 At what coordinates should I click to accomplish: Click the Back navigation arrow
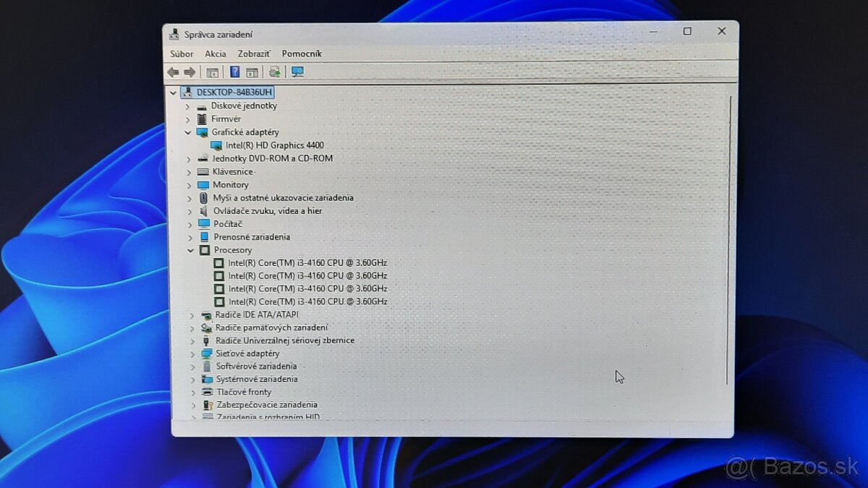pyautogui.click(x=174, y=72)
